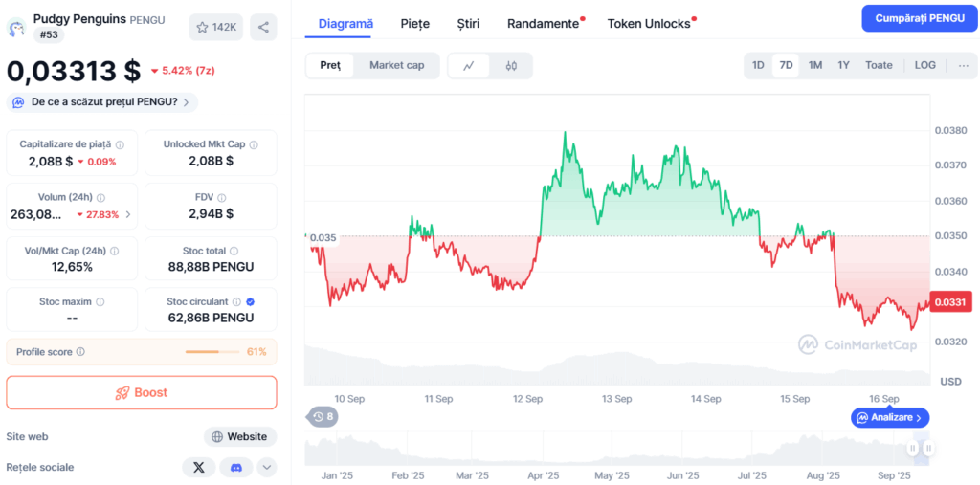Click the left range handle in mini chart

tap(912, 448)
